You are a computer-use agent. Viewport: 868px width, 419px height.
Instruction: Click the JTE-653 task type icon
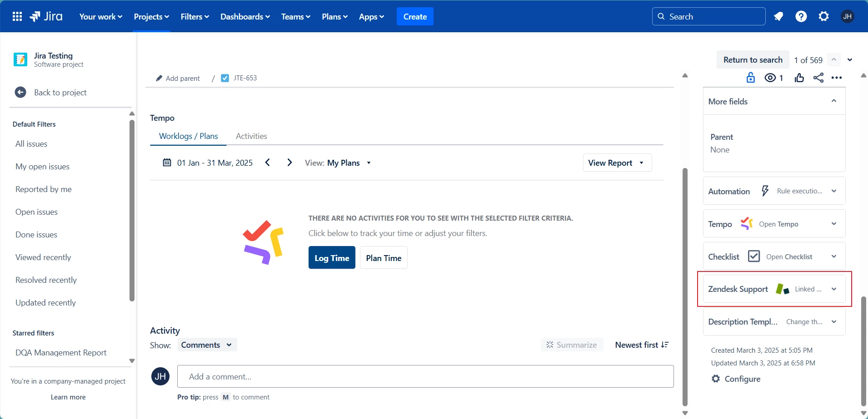tap(225, 78)
